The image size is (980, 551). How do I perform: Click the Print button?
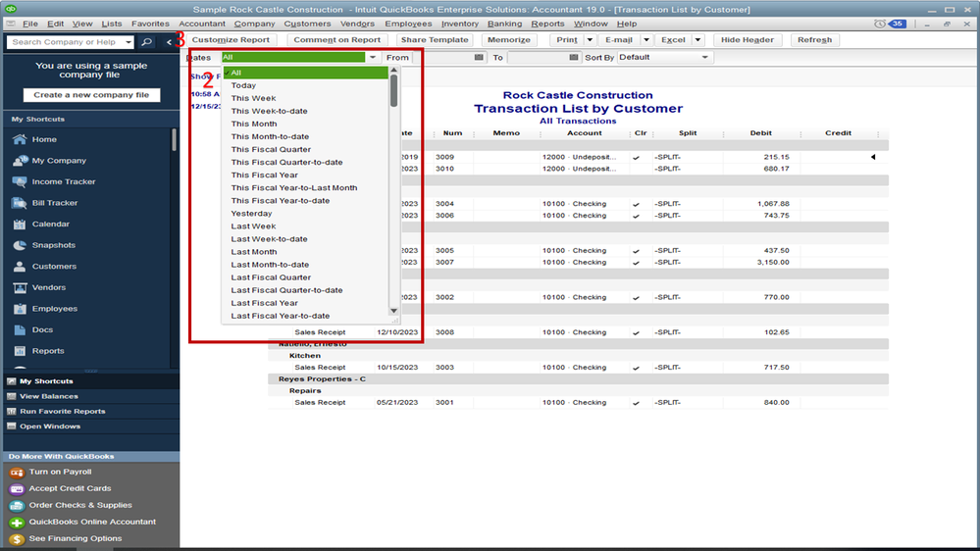567,40
